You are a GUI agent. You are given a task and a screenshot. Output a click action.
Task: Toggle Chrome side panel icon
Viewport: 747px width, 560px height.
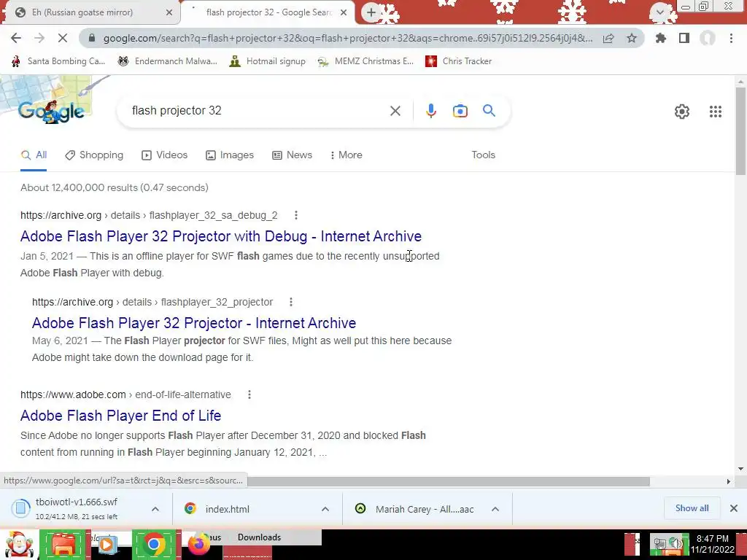[684, 38]
